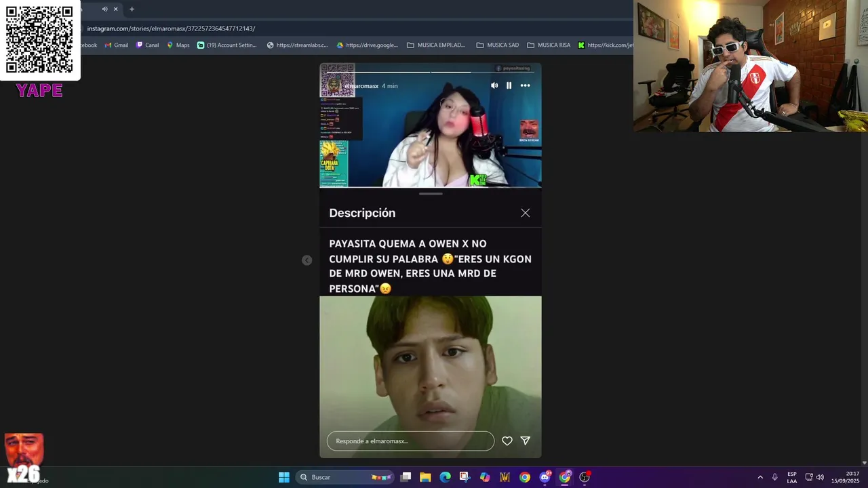Close the current browser tab
Screen dimensions: 868x488
(x=115, y=9)
